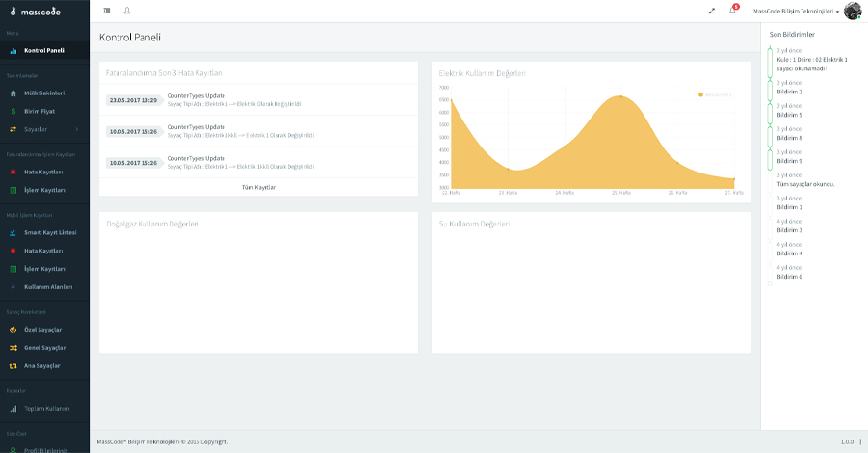
Task: Open İşlem Kayıtları under Mobil İşlem Kayıtları
Action: [45, 269]
